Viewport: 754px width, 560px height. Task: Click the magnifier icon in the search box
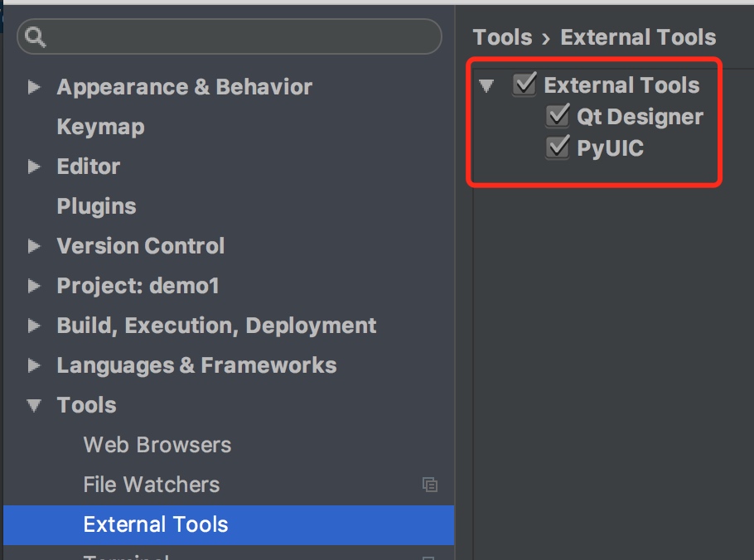click(36, 37)
